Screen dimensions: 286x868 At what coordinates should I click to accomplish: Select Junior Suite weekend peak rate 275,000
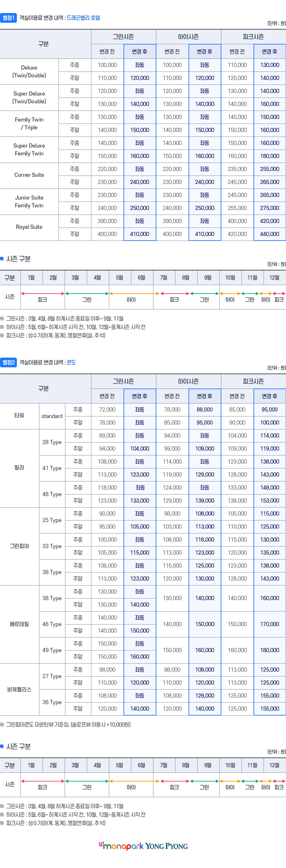click(270, 208)
